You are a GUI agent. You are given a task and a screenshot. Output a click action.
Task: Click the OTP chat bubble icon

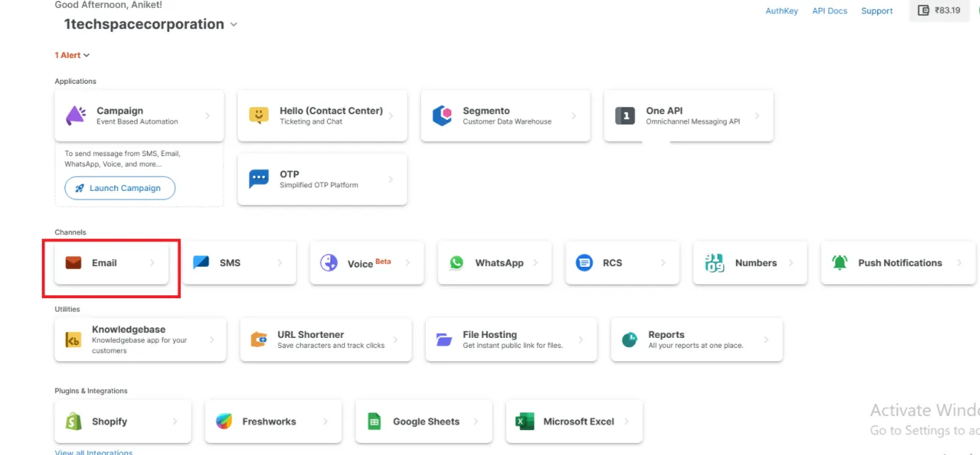[259, 179]
